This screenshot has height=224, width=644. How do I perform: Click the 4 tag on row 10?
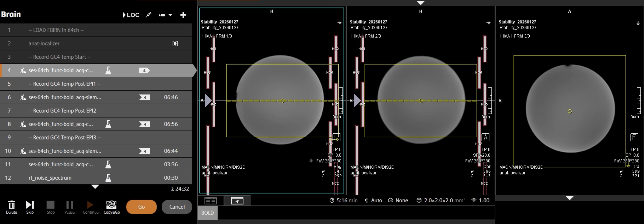pos(144,151)
